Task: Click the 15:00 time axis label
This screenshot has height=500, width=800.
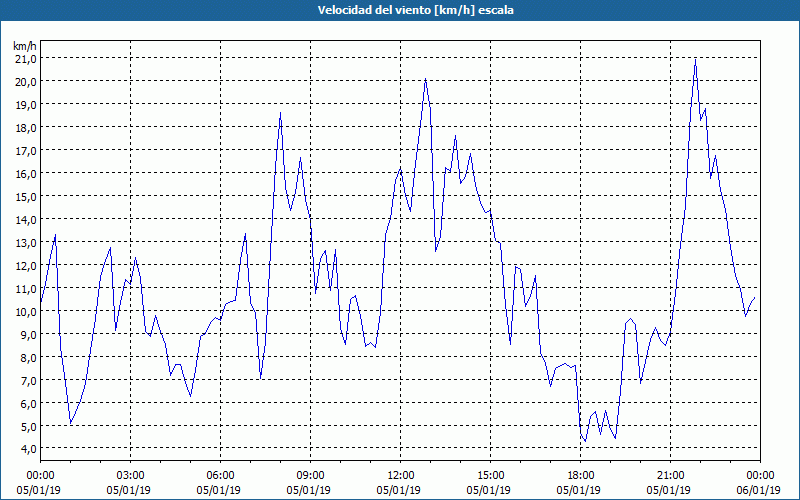Action: pos(490,476)
